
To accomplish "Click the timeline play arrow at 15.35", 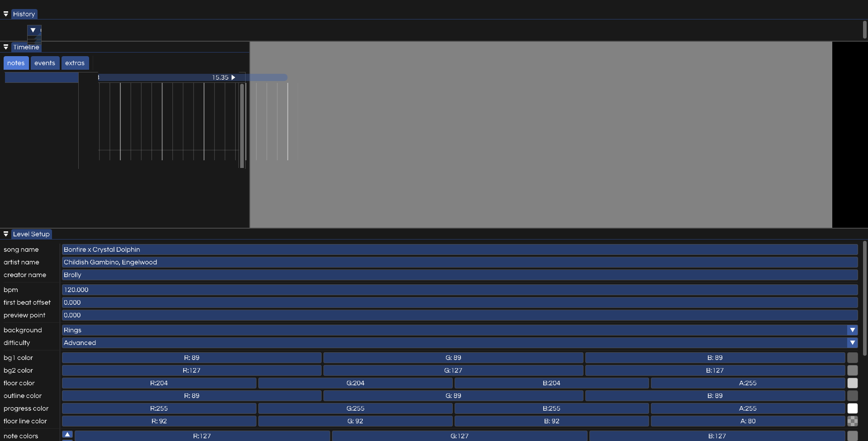I will [233, 77].
